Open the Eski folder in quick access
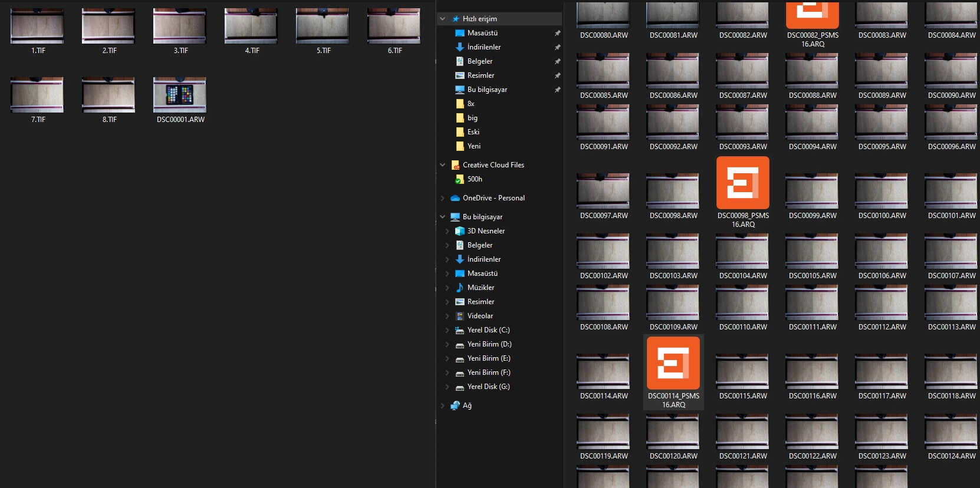Image resolution: width=980 pixels, height=488 pixels. [x=460, y=132]
